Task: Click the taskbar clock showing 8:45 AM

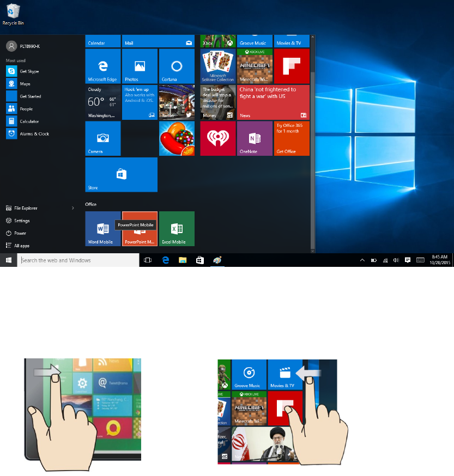Action: [x=440, y=260]
